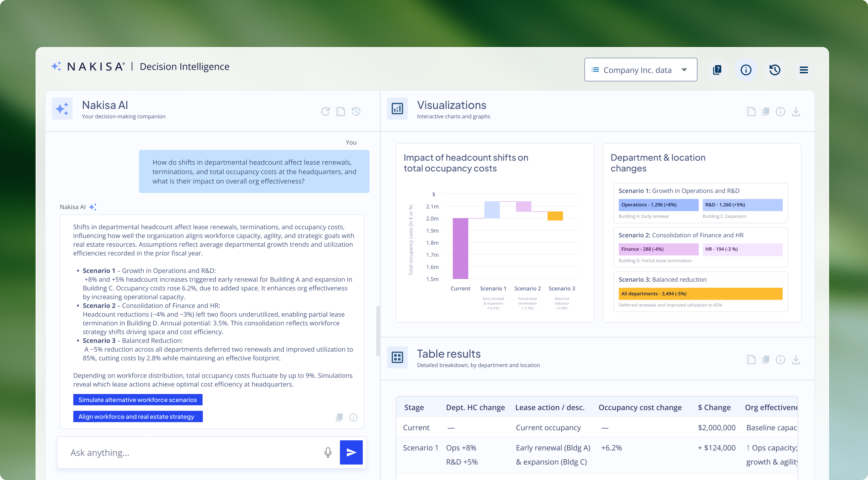
Task: Regenerate the Nakisa AI response
Action: (325, 111)
